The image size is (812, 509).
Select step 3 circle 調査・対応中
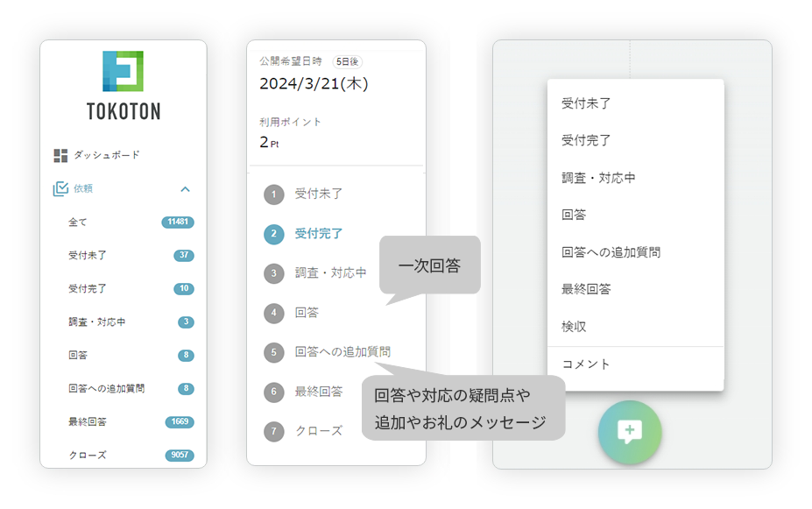point(274,273)
